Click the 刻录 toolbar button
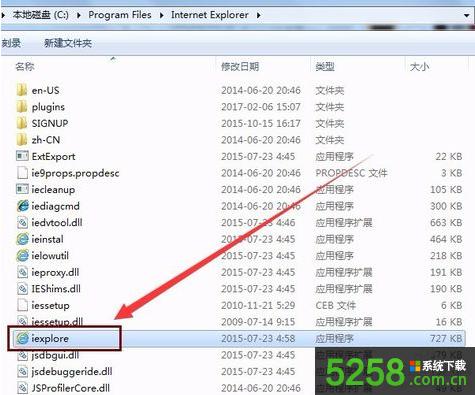Screen dimensions: 475x395 click(11, 43)
